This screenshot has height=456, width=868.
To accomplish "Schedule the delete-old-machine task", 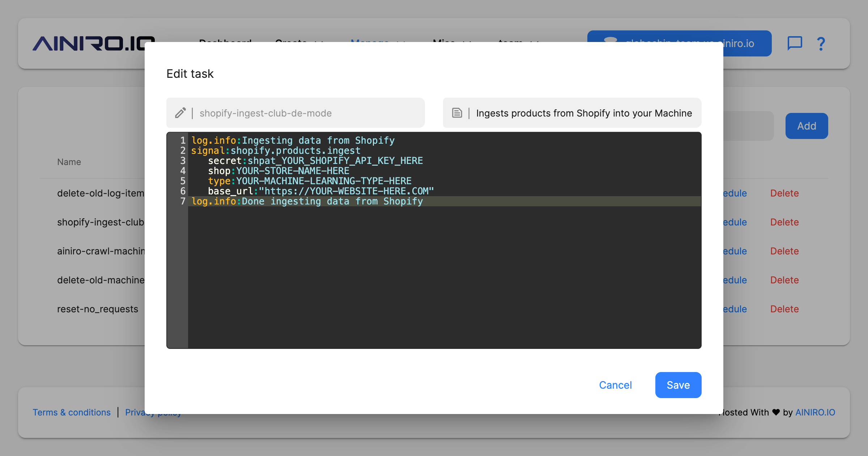I will click(x=735, y=280).
